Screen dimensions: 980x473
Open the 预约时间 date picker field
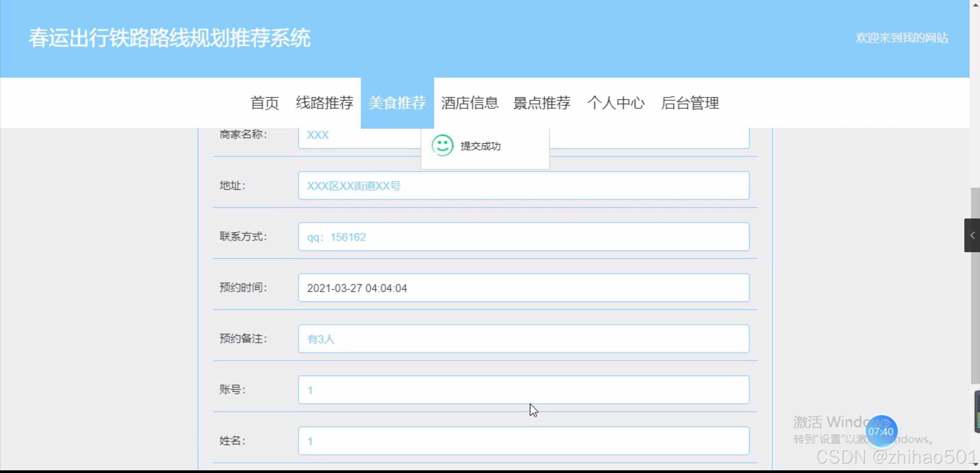[x=523, y=288]
